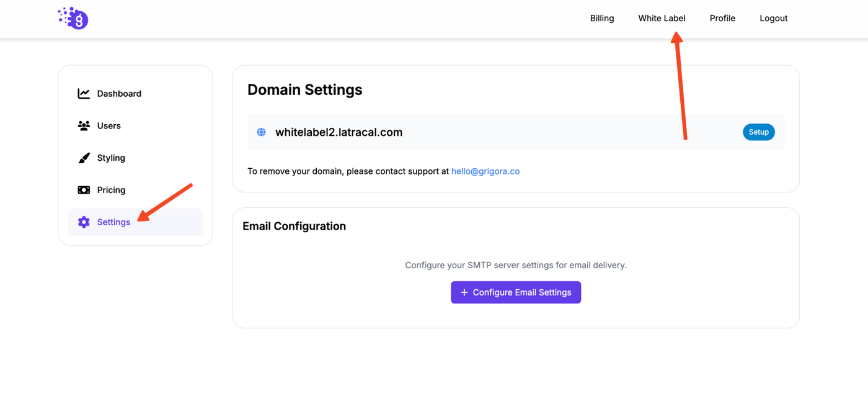Click the Grigora logo icon
Viewport: 868px width, 409px height.
click(74, 19)
